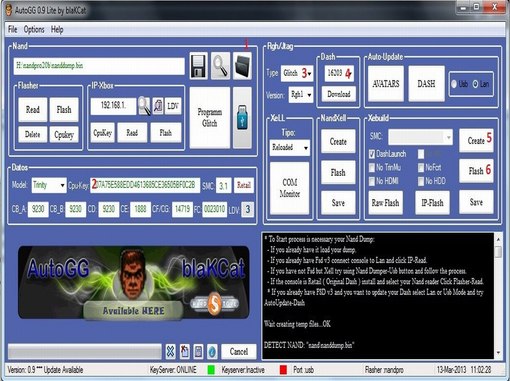510x381 pixels.
Task: Click the IP-Xbox network search magnifier icon
Action: (x=144, y=106)
